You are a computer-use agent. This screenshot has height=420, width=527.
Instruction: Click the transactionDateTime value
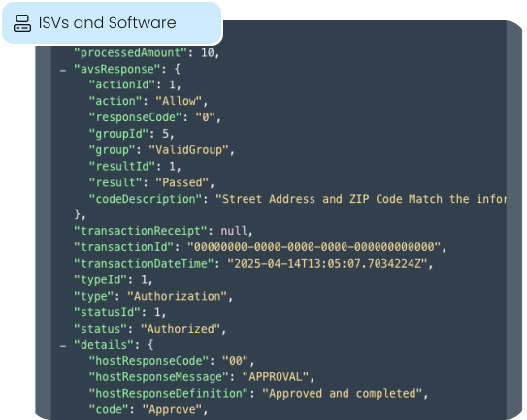[327, 264]
